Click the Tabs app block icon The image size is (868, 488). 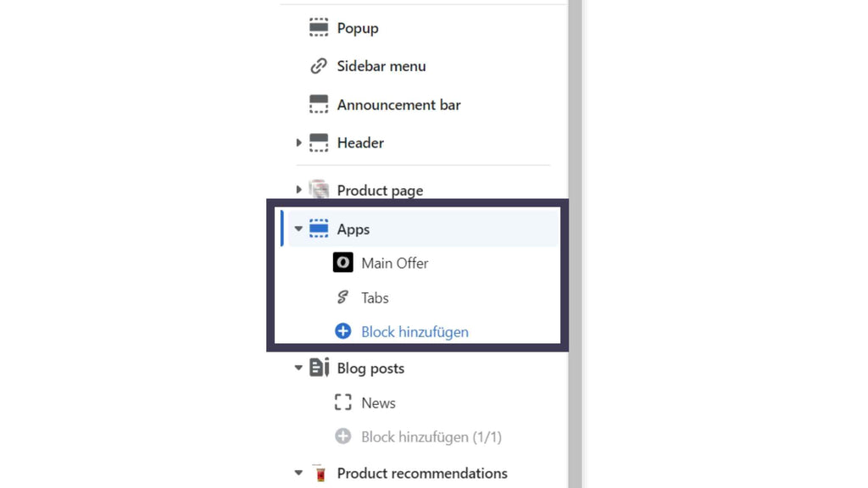342,297
